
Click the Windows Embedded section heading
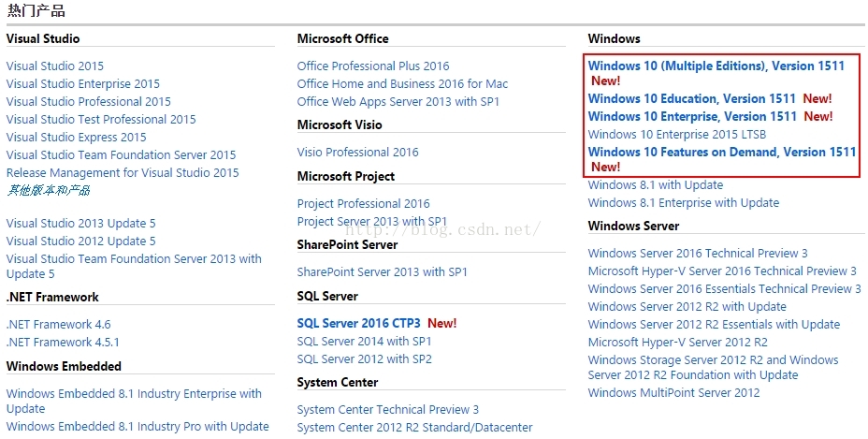[64, 366]
